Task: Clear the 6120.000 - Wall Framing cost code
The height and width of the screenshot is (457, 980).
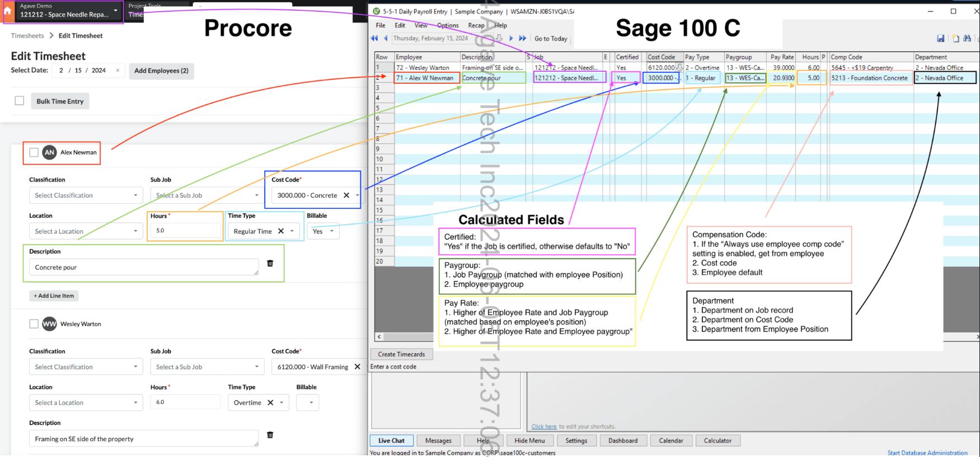Action: 357,367
